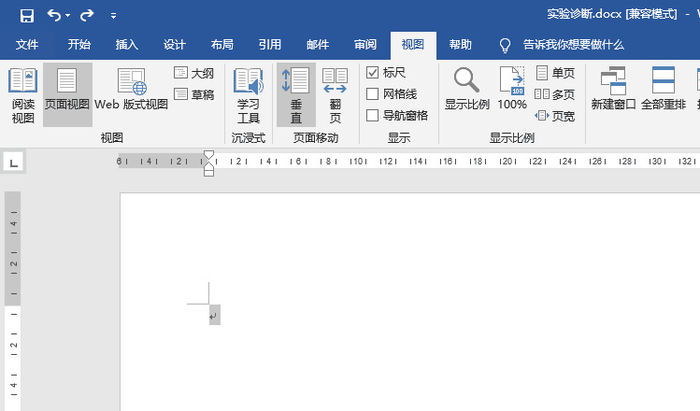Open 学习工具 immersive tools
700x411 pixels.
(x=248, y=95)
